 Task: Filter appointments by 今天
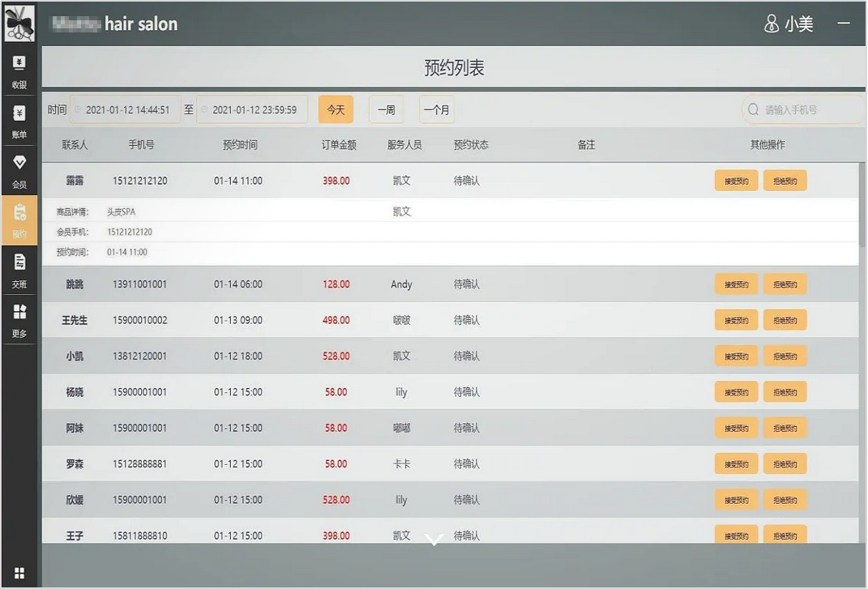(336, 110)
